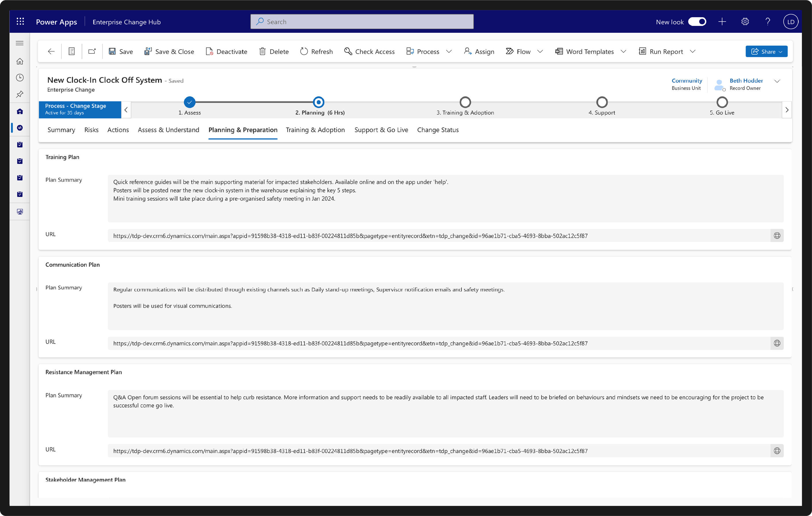Open record in new window icon
812x516 pixels.
click(x=92, y=51)
